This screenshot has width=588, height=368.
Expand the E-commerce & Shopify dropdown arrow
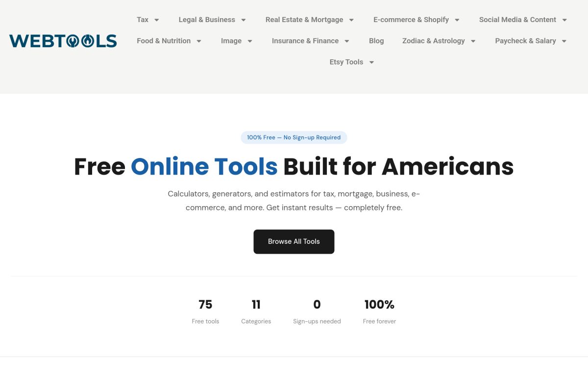(457, 20)
